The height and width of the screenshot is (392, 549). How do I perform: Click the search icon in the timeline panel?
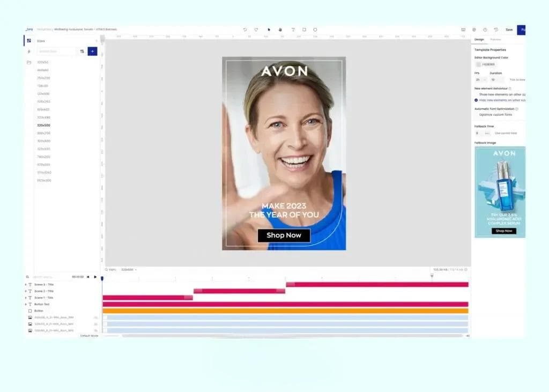click(x=27, y=277)
